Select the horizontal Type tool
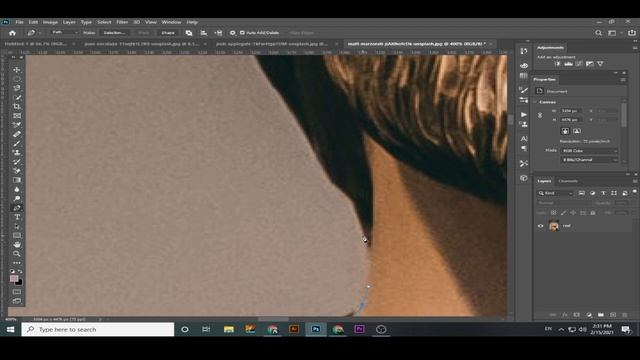 (x=17, y=217)
